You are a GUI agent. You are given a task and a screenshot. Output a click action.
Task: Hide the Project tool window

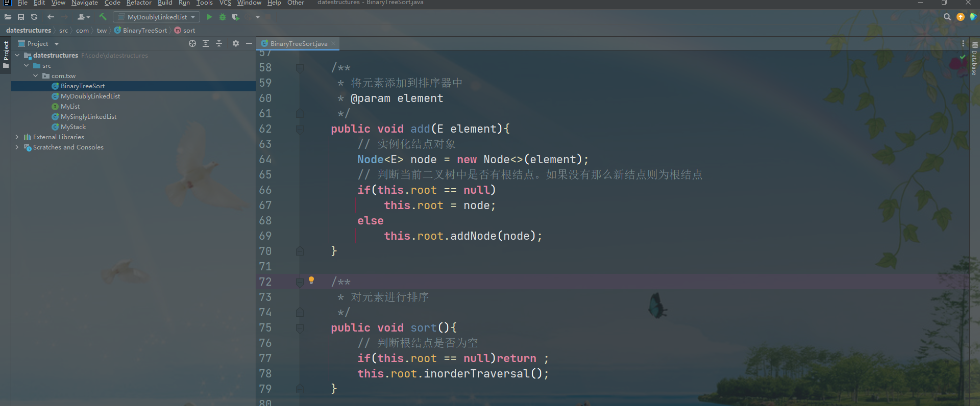(x=249, y=43)
